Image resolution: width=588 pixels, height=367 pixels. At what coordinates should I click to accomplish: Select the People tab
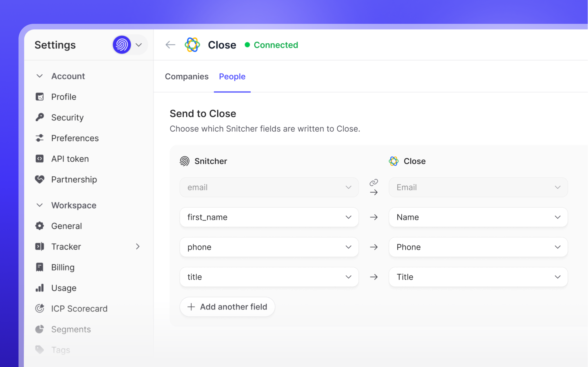232,76
